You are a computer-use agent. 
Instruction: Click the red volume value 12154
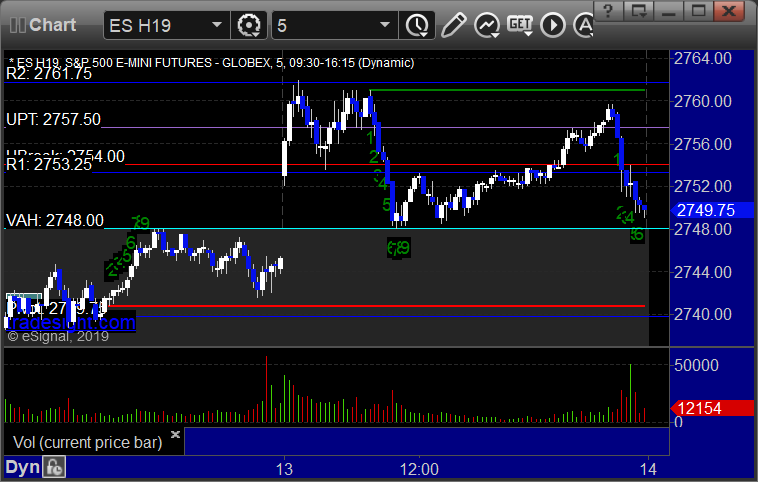coord(712,409)
